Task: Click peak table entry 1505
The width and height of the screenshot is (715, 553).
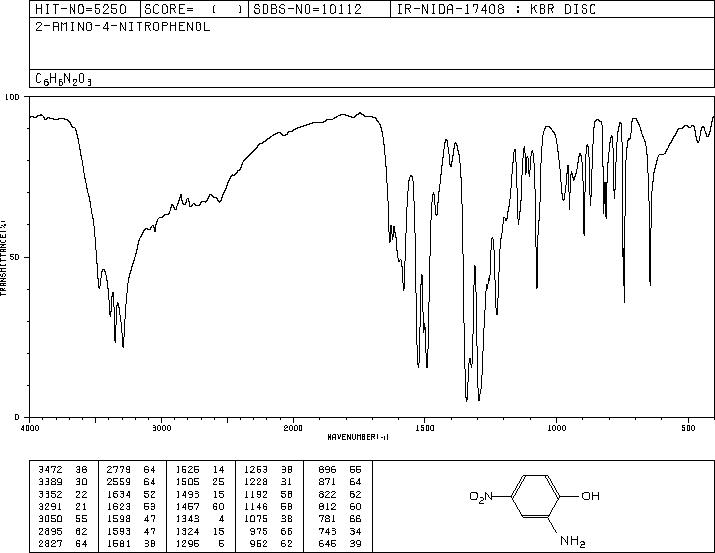Action: click(187, 482)
